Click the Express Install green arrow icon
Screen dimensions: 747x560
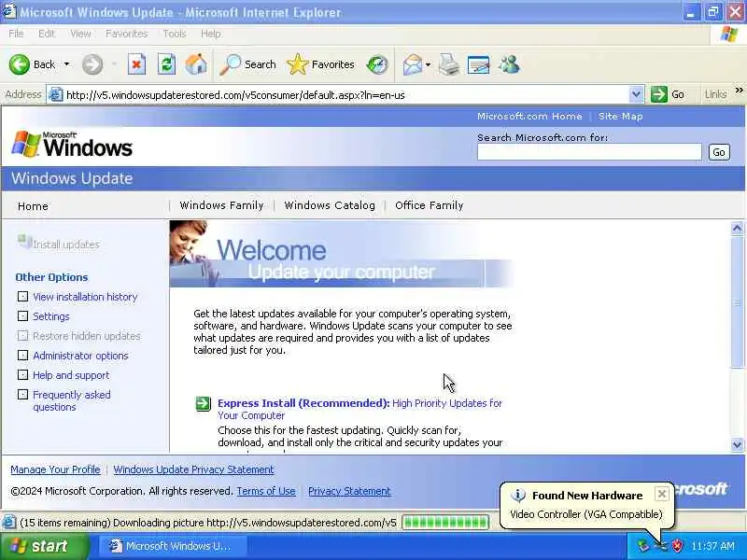[203, 404]
